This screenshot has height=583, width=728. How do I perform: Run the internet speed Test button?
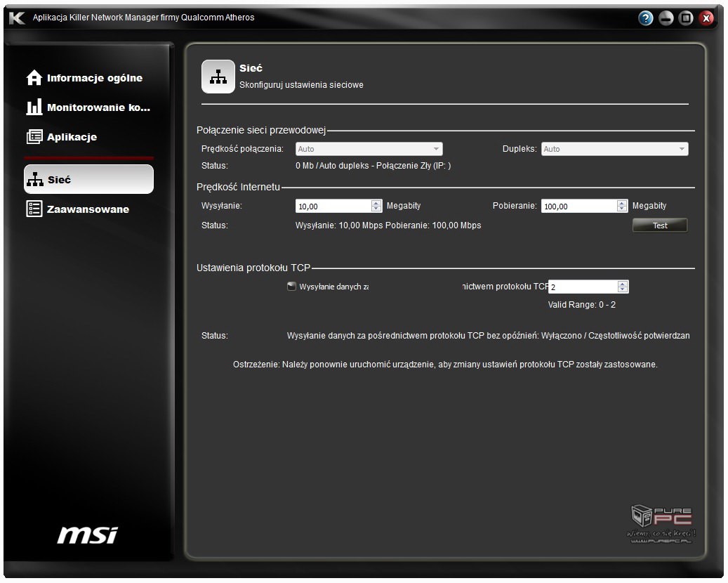(659, 225)
